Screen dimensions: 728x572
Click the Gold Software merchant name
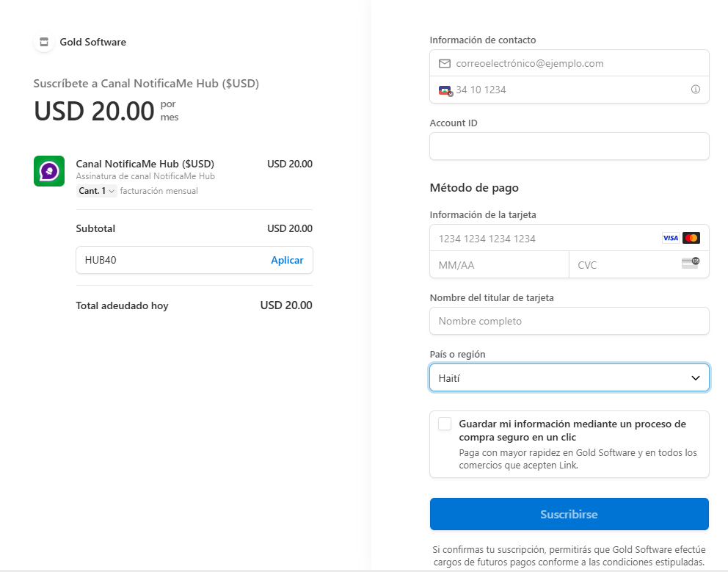pos(93,42)
